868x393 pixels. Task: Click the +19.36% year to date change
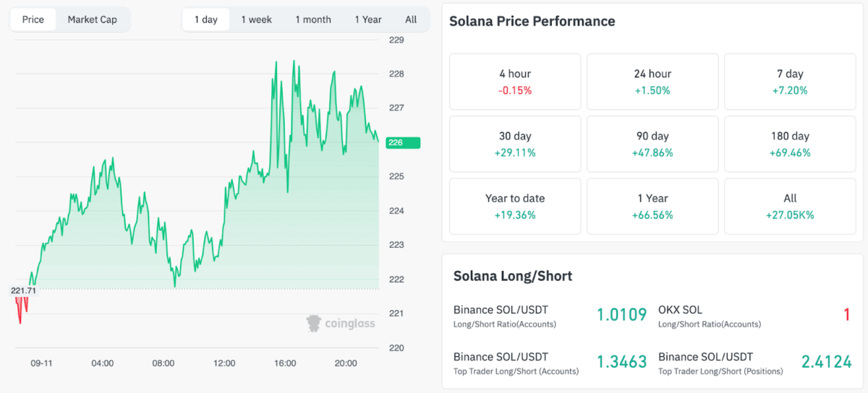[x=515, y=215]
